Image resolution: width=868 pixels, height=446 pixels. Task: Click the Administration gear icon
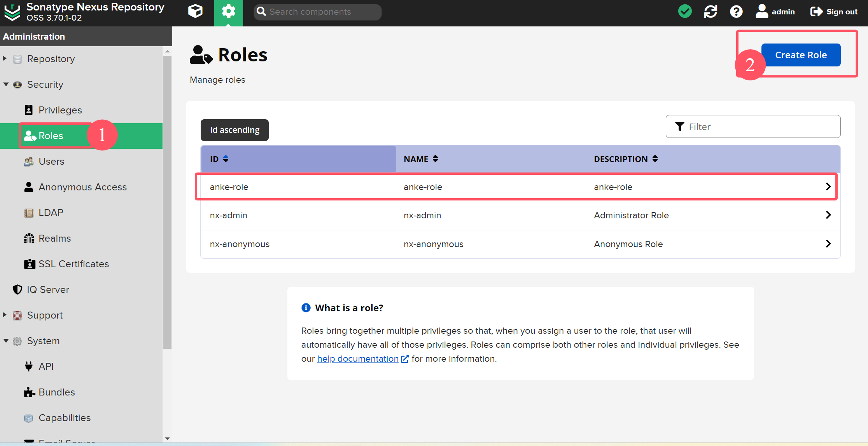coord(228,12)
